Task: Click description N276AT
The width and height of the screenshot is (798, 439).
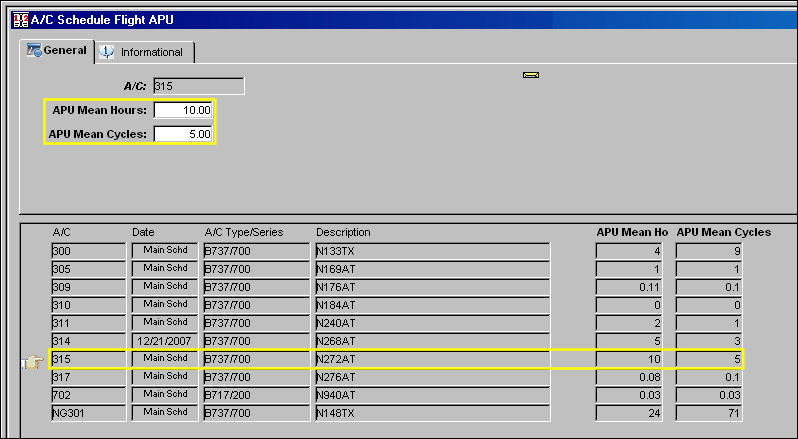Action: [433, 377]
